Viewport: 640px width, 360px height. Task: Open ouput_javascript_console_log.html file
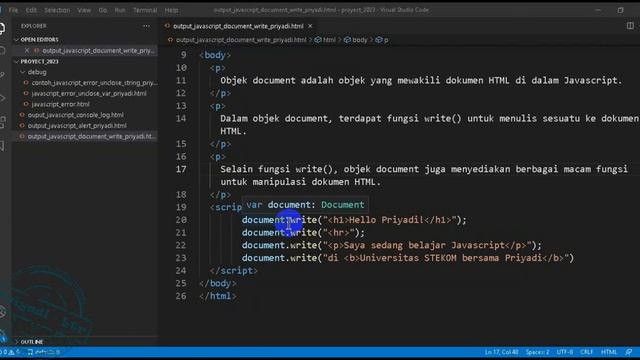76,115
